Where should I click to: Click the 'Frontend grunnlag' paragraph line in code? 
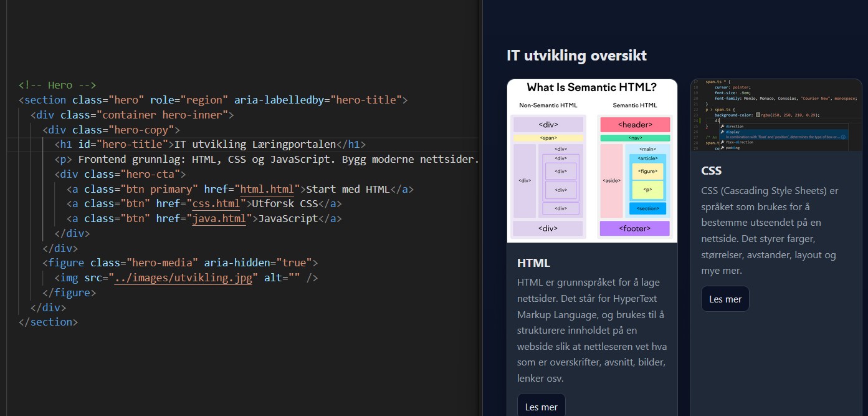point(267,159)
